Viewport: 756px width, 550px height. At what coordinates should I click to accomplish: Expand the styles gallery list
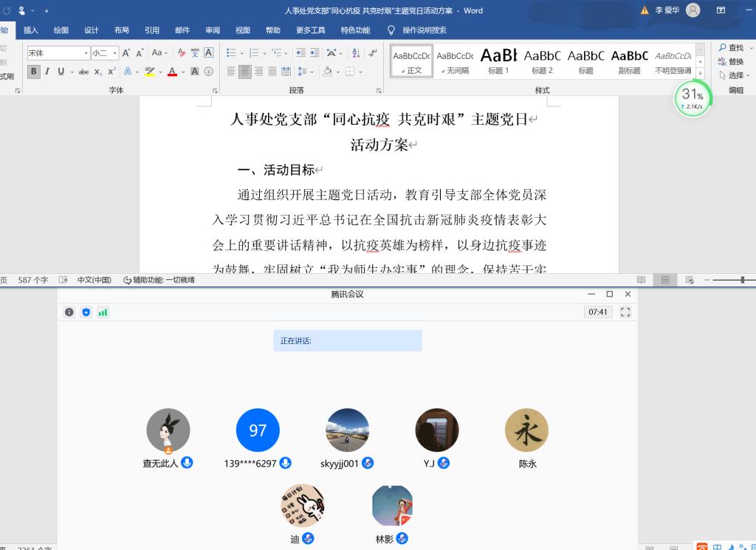[701, 74]
